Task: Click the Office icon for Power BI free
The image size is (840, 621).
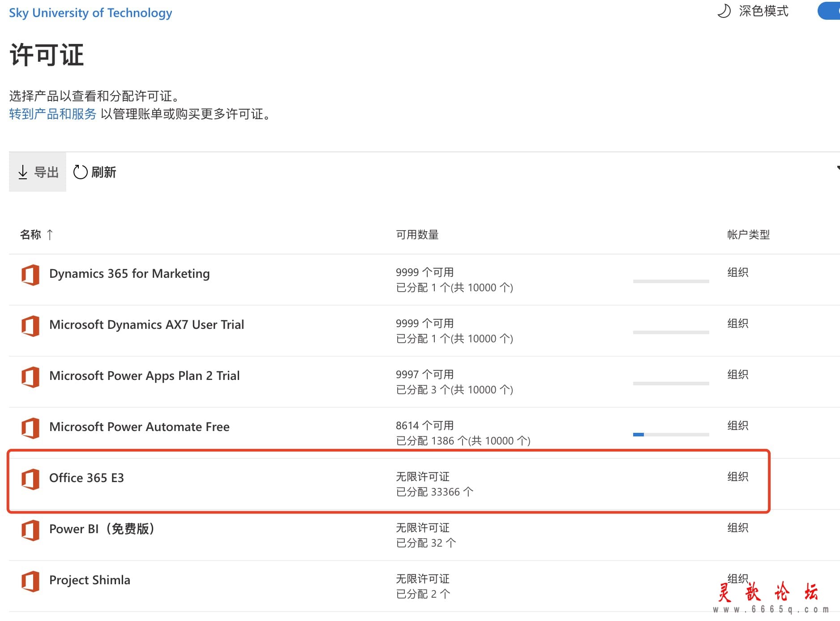Action: pyautogui.click(x=30, y=530)
